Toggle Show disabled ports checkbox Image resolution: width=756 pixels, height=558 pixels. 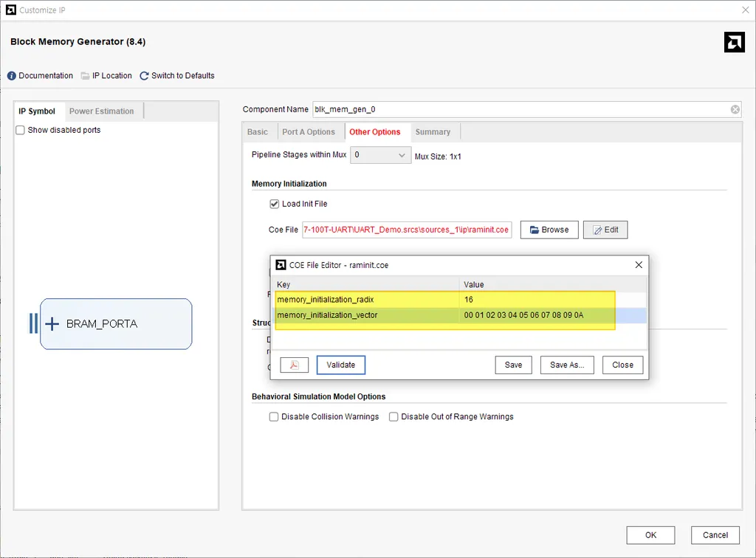(20, 130)
